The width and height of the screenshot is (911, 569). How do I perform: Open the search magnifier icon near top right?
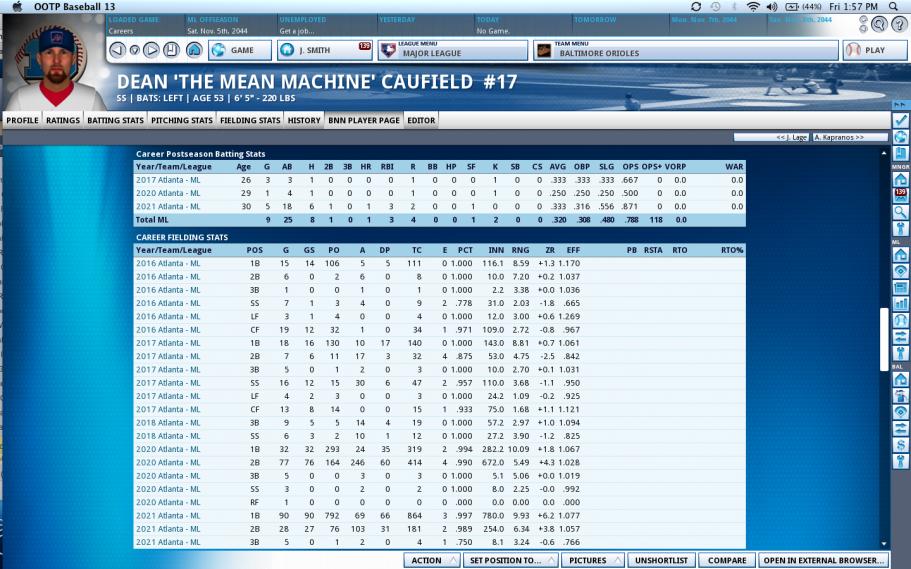[x=881, y=24]
